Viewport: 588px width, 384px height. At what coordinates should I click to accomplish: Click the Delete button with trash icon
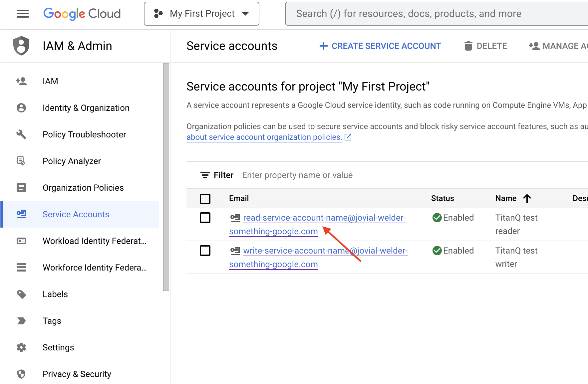tap(485, 46)
